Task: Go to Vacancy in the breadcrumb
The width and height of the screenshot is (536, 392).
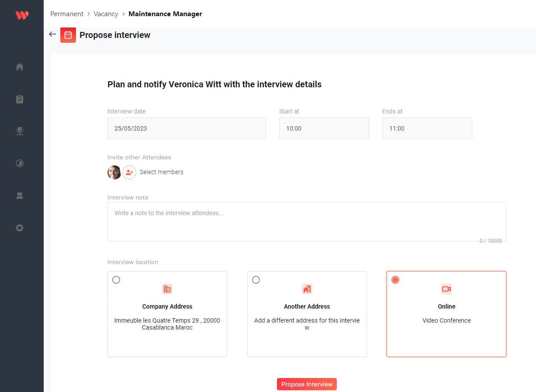Action: pos(106,14)
